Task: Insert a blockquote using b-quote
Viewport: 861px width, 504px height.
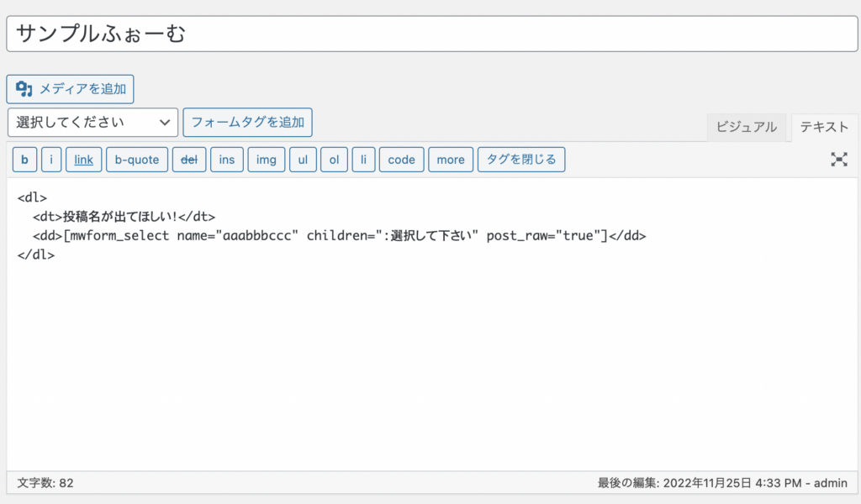Action: (137, 160)
